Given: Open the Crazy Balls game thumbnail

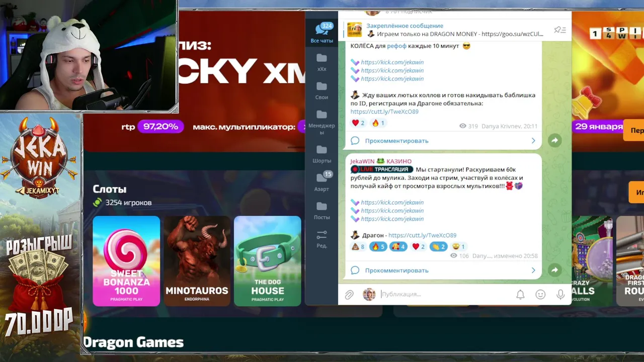Looking at the screenshot, I should pyautogui.click(x=592, y=261).
